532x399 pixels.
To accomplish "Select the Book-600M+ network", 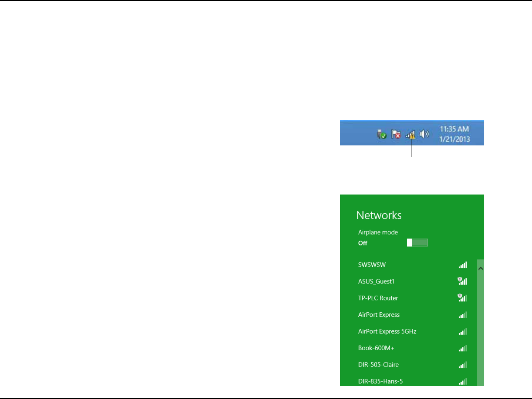I will coord(412,348).
